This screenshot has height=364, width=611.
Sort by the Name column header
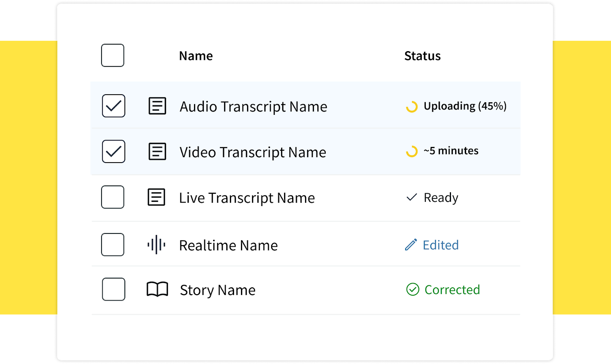[x=196, y=56]
